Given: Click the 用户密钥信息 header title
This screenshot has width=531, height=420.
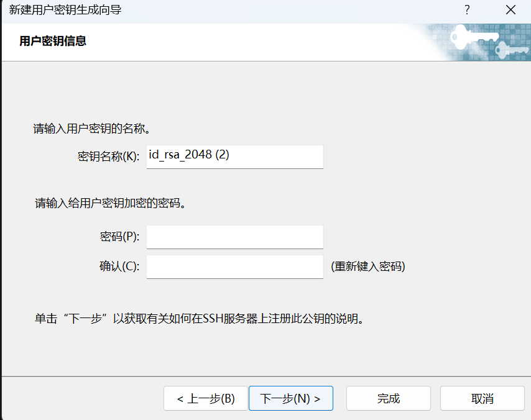Looking at the screenshot, I should tap(53, 41).
